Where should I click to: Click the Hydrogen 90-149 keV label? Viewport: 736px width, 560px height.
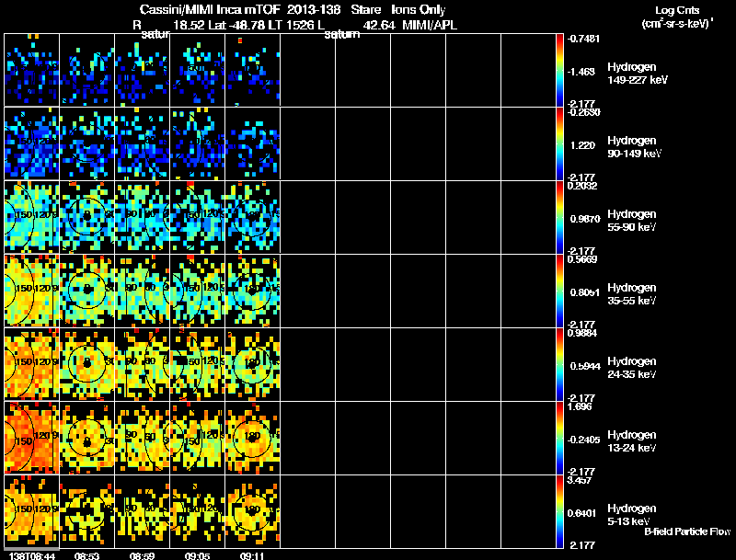(x=636, y=146)
